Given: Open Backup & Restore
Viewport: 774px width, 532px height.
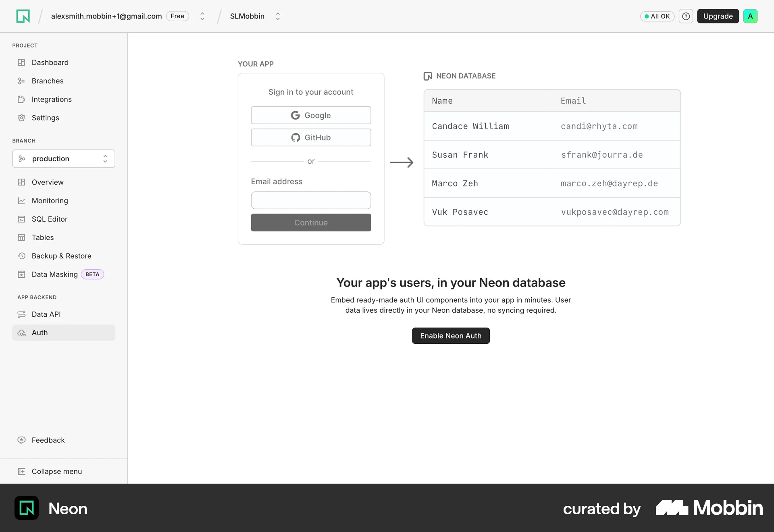Looking at the screenshot, I should point(64,256).
